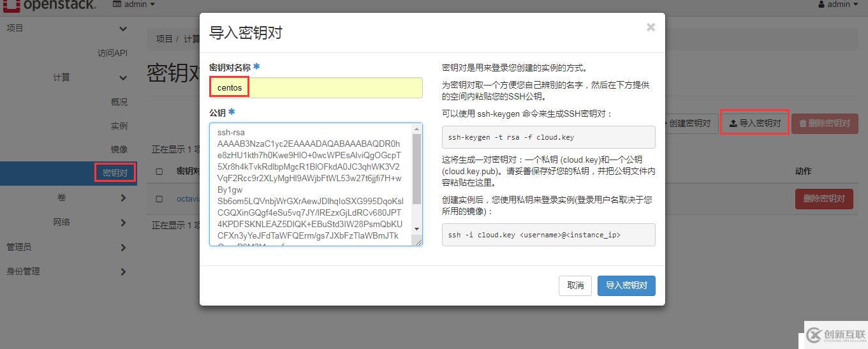Click the ssh -i cloud.key command block
Viewport: 868px width, 349px height.
(x=548, y=235)
